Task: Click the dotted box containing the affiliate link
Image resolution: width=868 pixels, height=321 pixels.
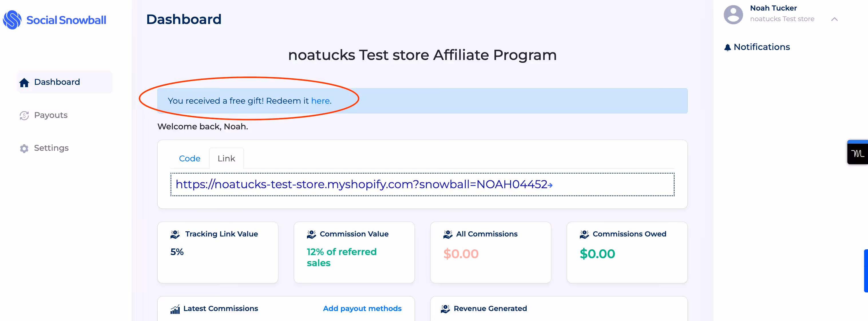Action: coord(422,184)
